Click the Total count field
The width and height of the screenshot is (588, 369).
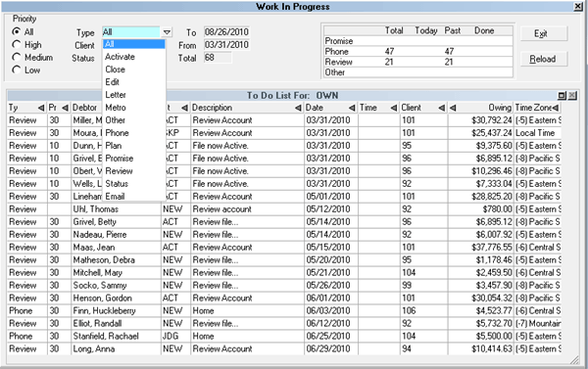click(x=218, y=58)
